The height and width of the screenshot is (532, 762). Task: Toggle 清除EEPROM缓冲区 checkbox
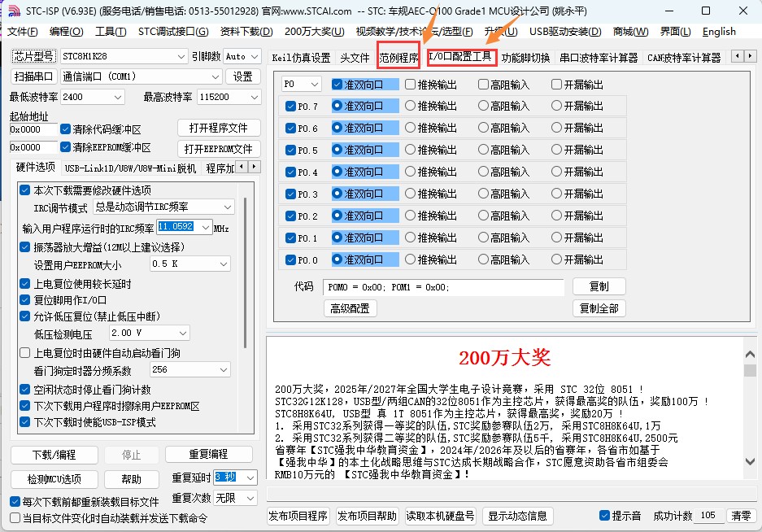coord(66,147)
